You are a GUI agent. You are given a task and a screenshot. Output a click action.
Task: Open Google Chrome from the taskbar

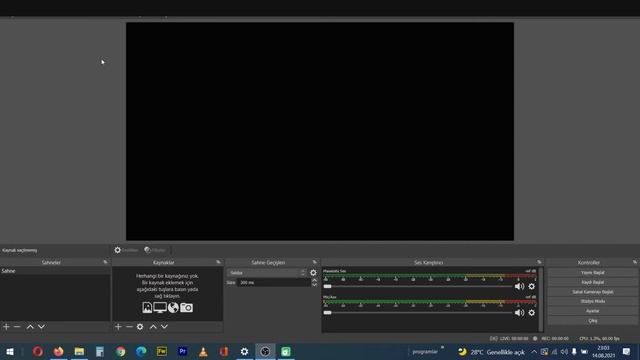(120, 351)
